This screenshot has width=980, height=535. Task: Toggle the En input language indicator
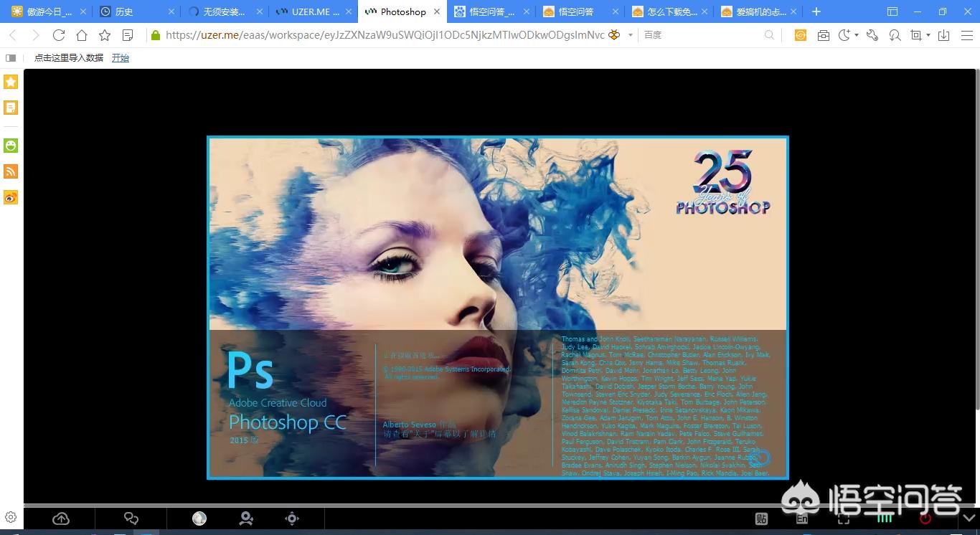pyautogui.click(x=802, y=519)
